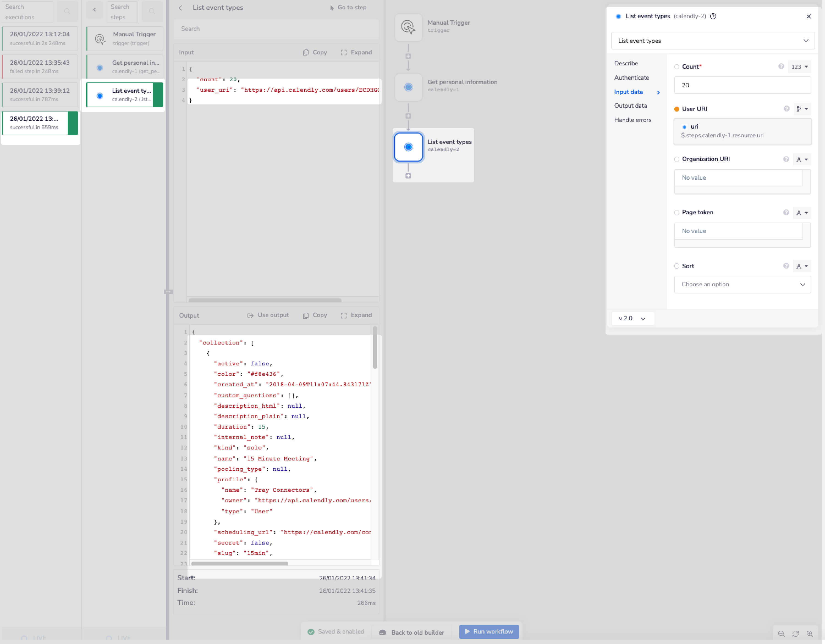Click the Copy icon above the Input JSON
The image size is (825, 644).
(306, 52)
